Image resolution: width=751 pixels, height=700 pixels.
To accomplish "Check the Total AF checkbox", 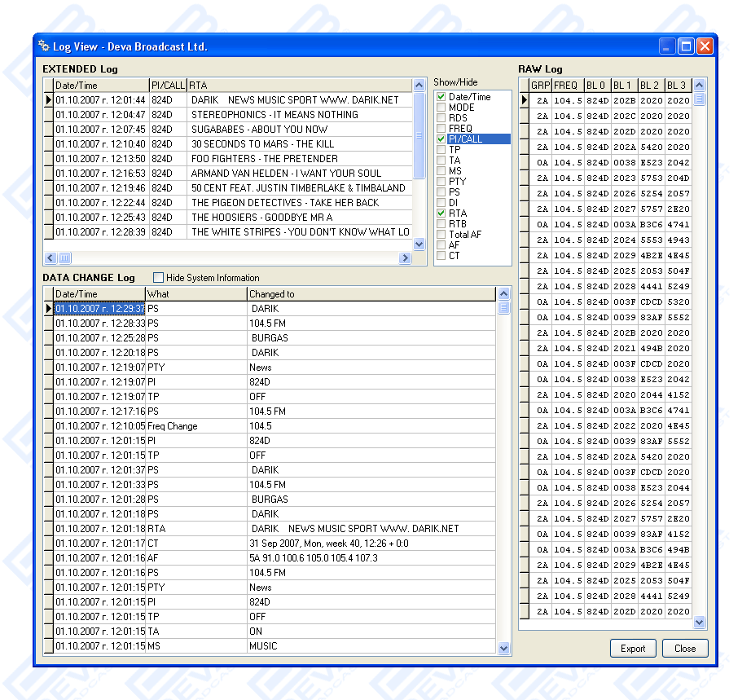I will click(441, 235).
